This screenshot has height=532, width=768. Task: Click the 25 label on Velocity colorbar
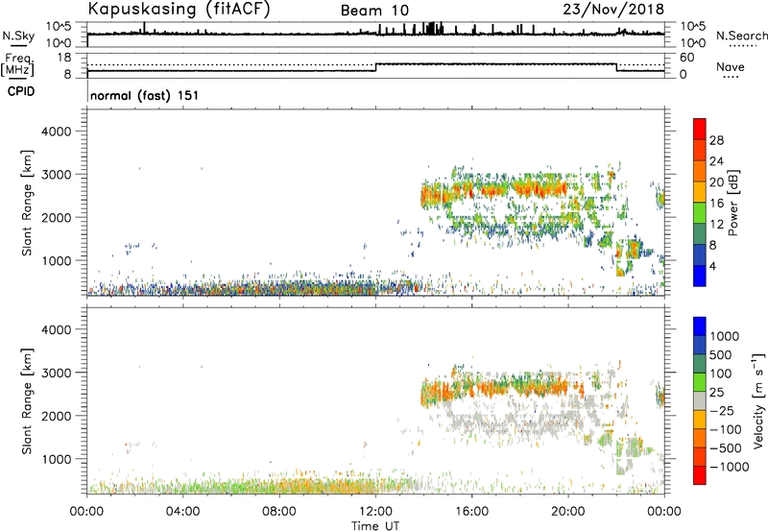(716, 393)
